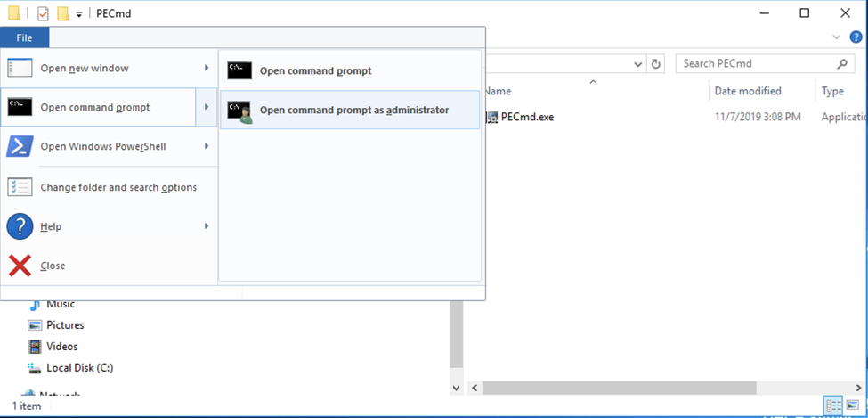Click the Local Disk drive icon
The image size is (868, 418).
[35, 368]
